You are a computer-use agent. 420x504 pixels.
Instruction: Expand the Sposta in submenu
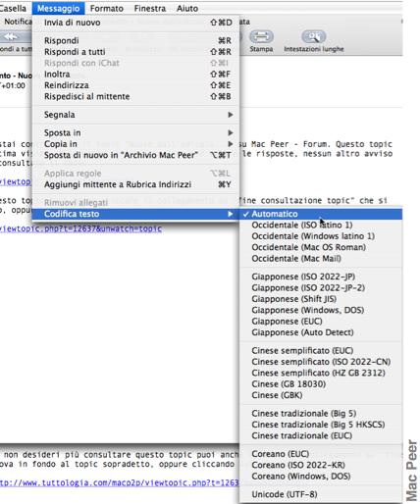[x=135, y=132]
